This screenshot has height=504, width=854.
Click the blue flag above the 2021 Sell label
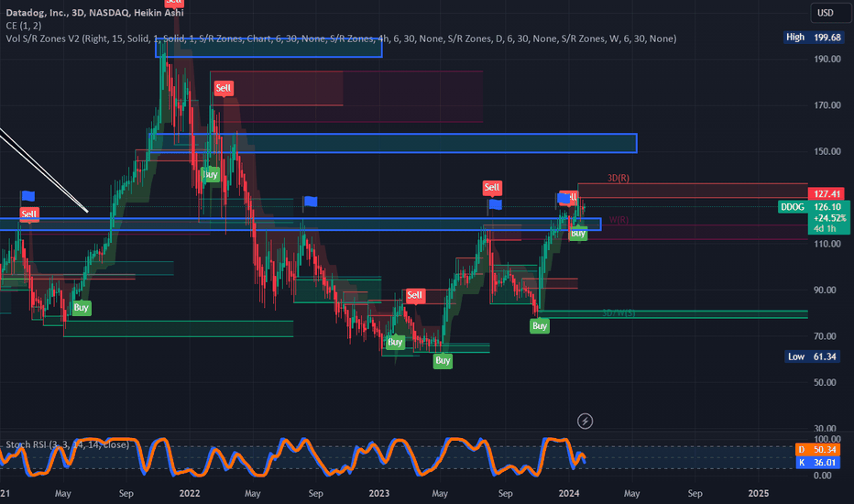(27, 196)
